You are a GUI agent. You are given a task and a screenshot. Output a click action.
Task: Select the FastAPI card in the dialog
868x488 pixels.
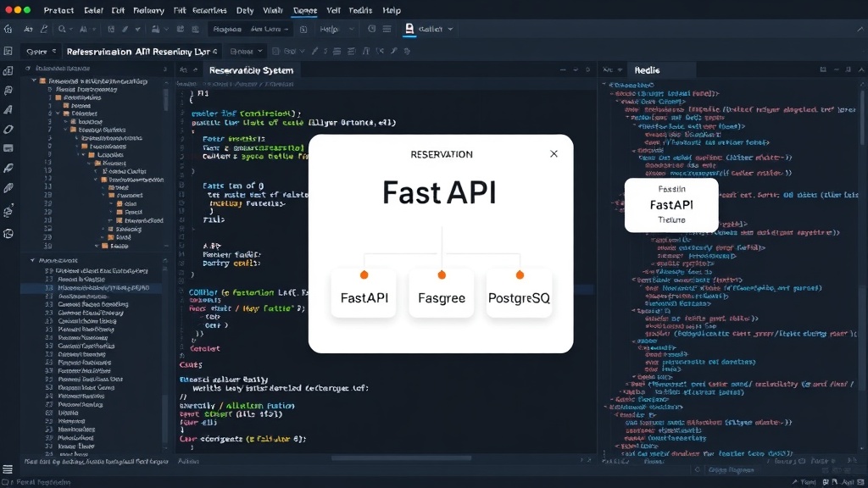pyautogui.click(x=364, y=293)
